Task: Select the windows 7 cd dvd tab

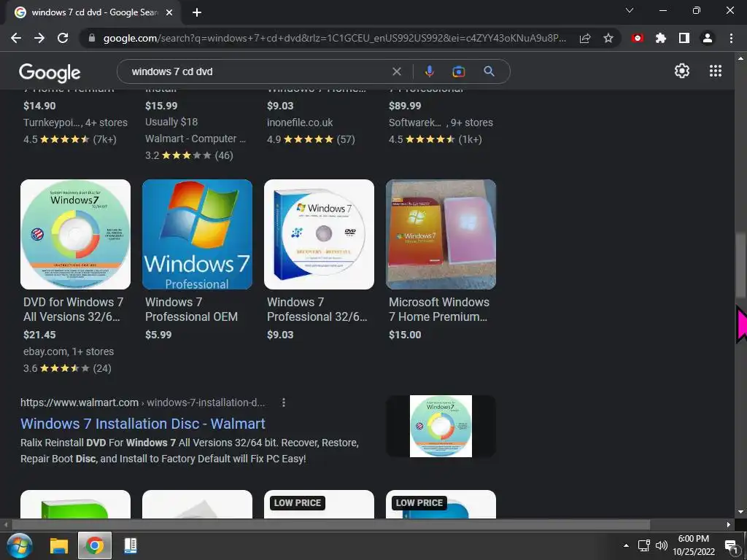Action: (x=94, y=12)
